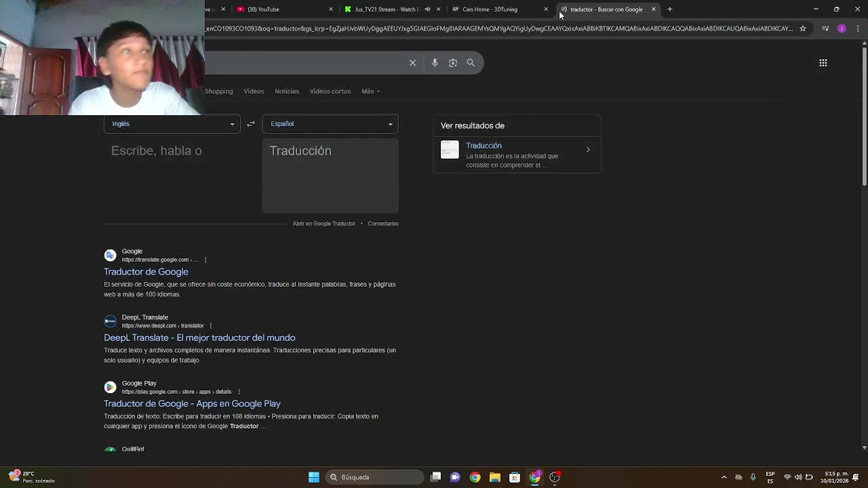Click the DeepL favicon in second result
Screen dimensions: 868x488
point(110,321)
